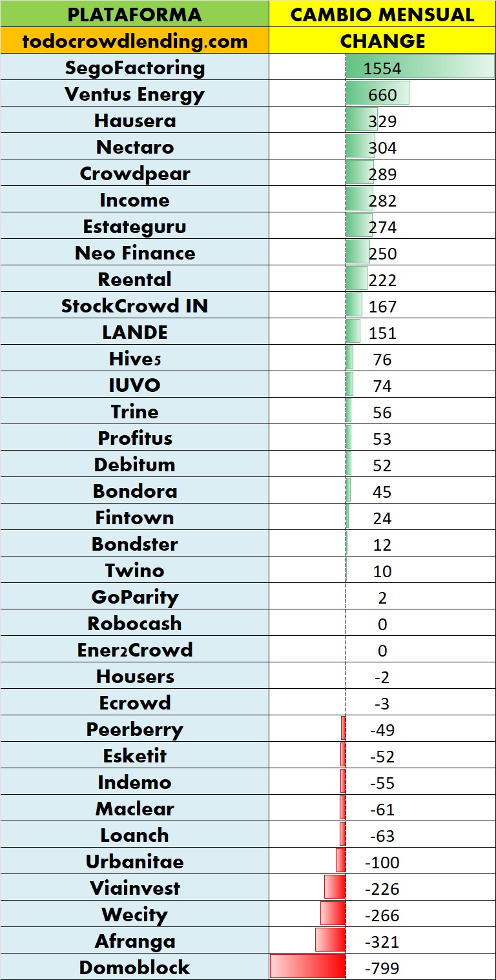Select the PLATAFORMA column header
This screenshot has height=980, width=496.
[134, 14]
